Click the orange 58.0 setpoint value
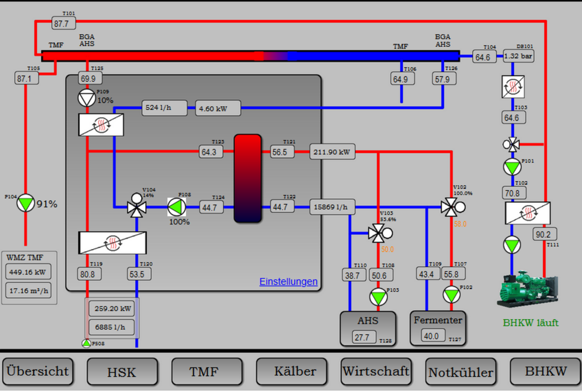 pyautogui.click(x=460, y=224)
